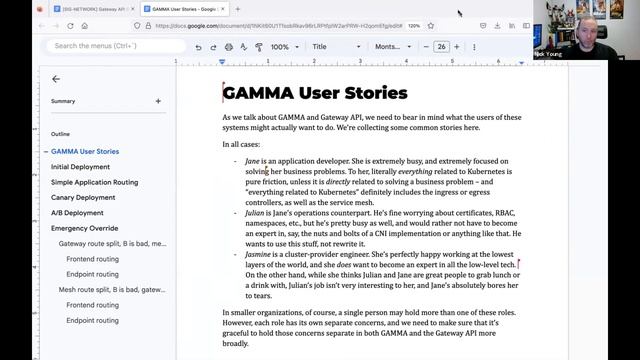The image size is (640, 360).
Task: Open the Pocket save icon
Action: click(x=483, y=26)
